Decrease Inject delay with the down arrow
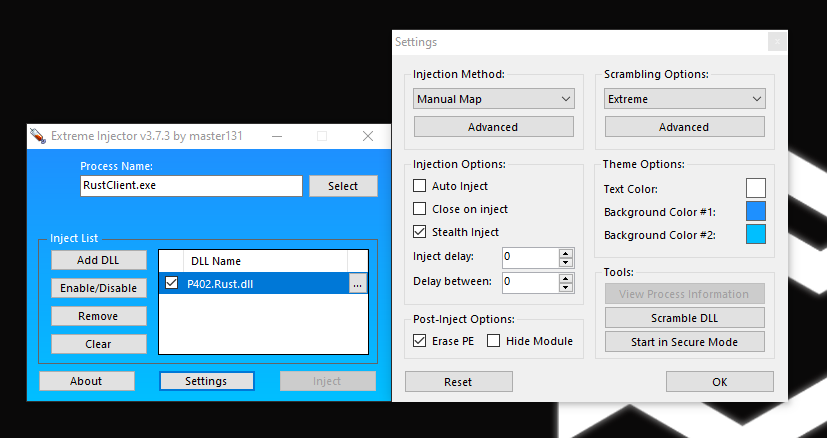This screenshot has height=438, width=827. (x=565, y=262)
